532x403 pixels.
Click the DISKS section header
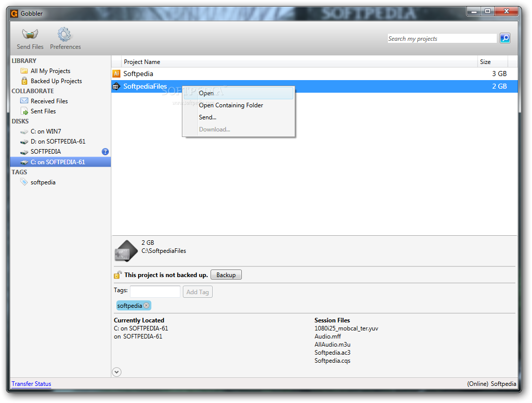click(x=20, y=121)
